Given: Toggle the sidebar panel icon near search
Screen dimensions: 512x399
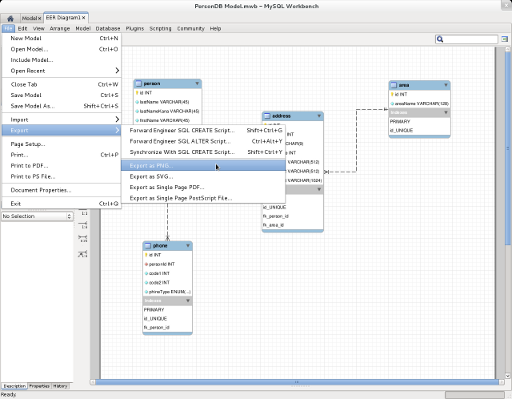Looking at the screenshot, I should [505, 39].
